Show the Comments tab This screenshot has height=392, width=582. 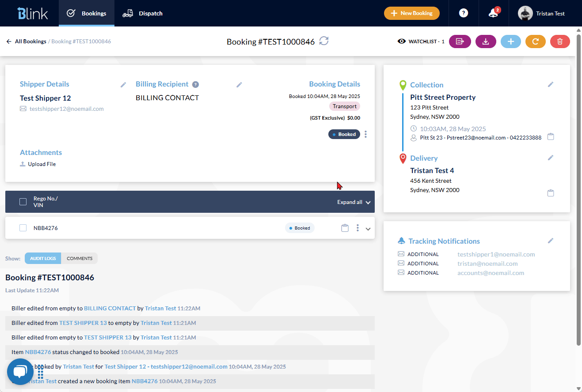tap(80, 258)
